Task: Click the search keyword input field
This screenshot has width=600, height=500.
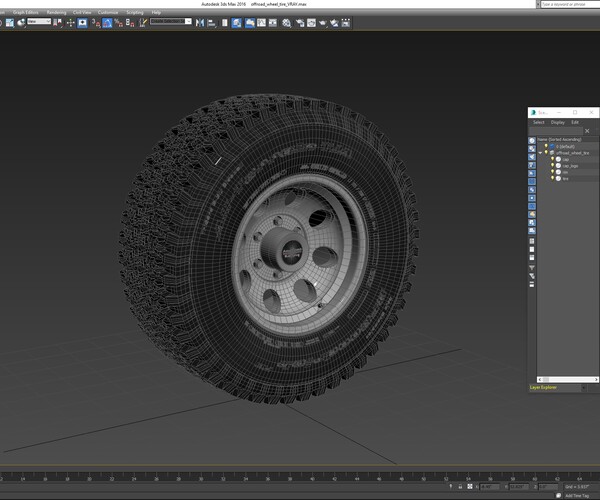Action: (x=570, y=4)
